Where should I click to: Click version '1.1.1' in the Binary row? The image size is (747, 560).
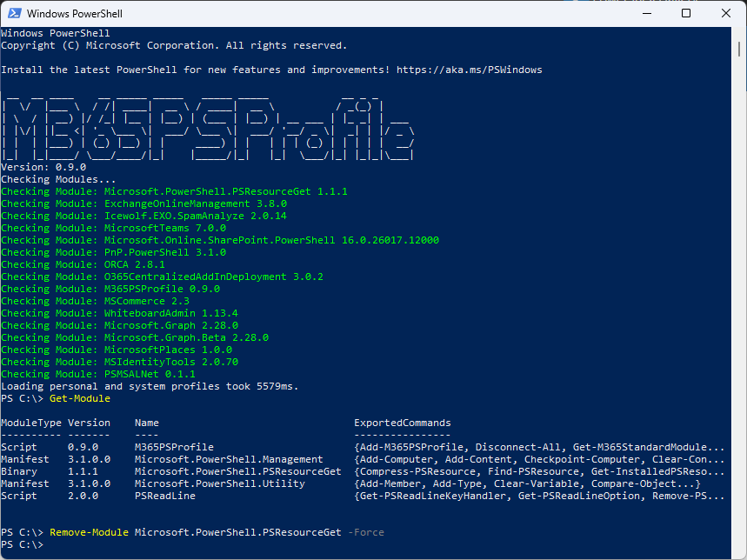(x=83, y=472)
